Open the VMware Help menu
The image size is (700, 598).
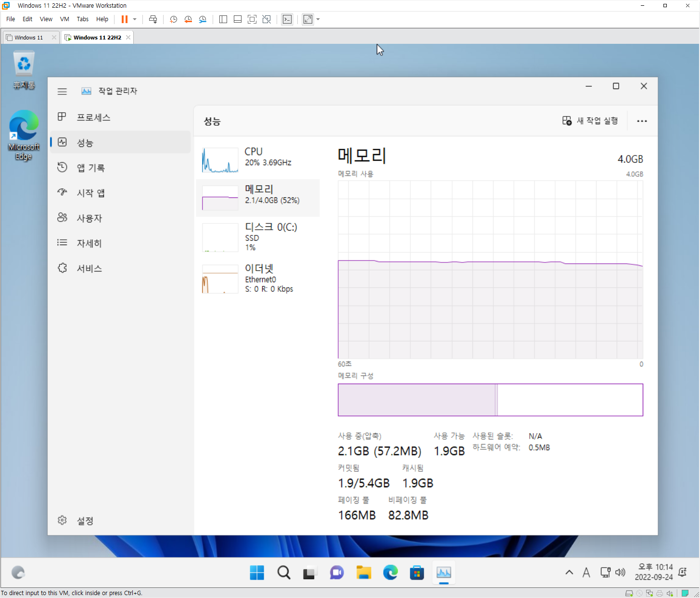[102, 19]
